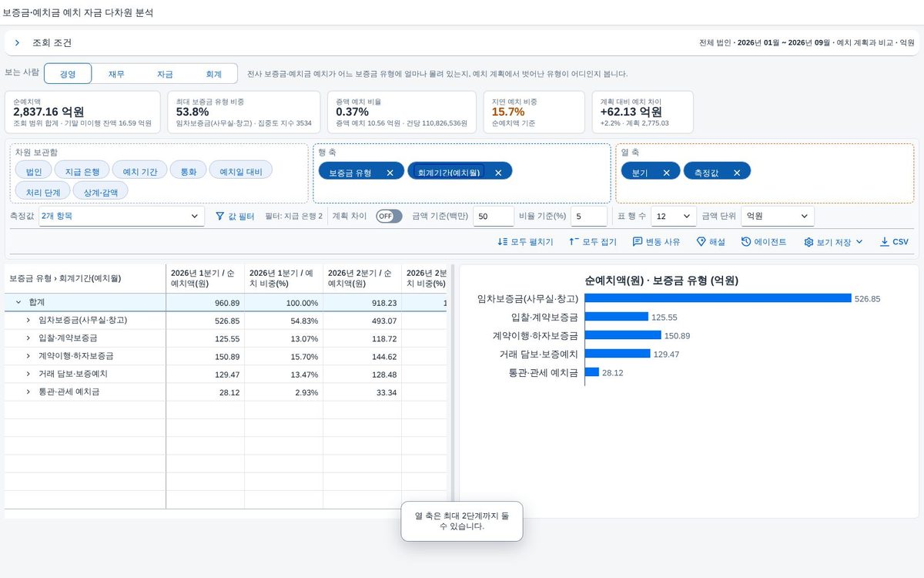Click the 순예치액 KPI card
The image size is (924, 578).
coord(83,113)
